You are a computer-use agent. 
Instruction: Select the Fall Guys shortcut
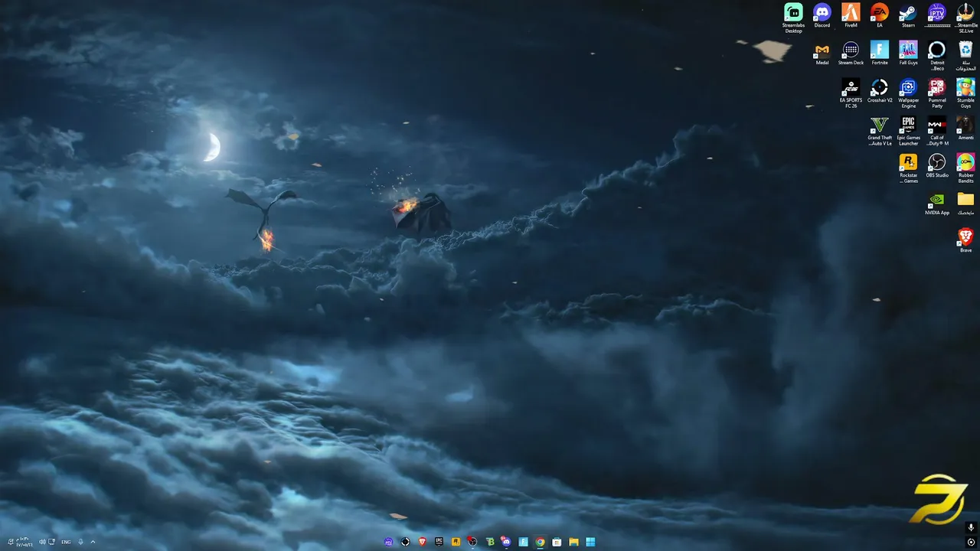(908, 54)
